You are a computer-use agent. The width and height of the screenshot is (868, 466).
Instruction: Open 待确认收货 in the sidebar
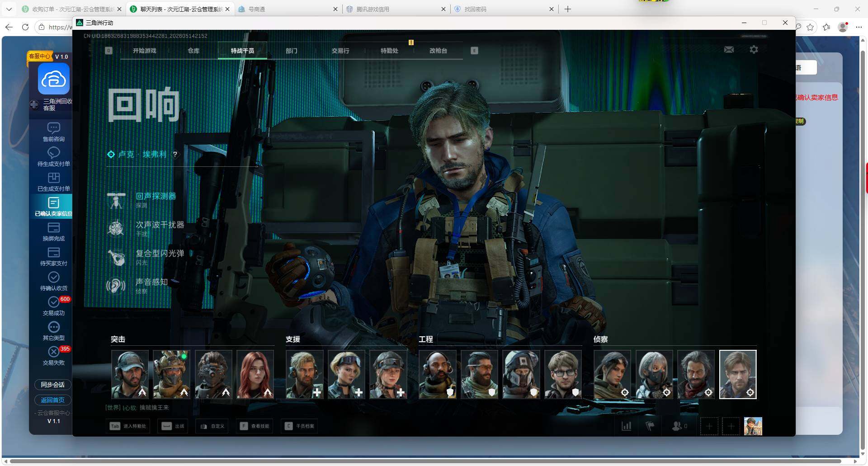(53, 281)
